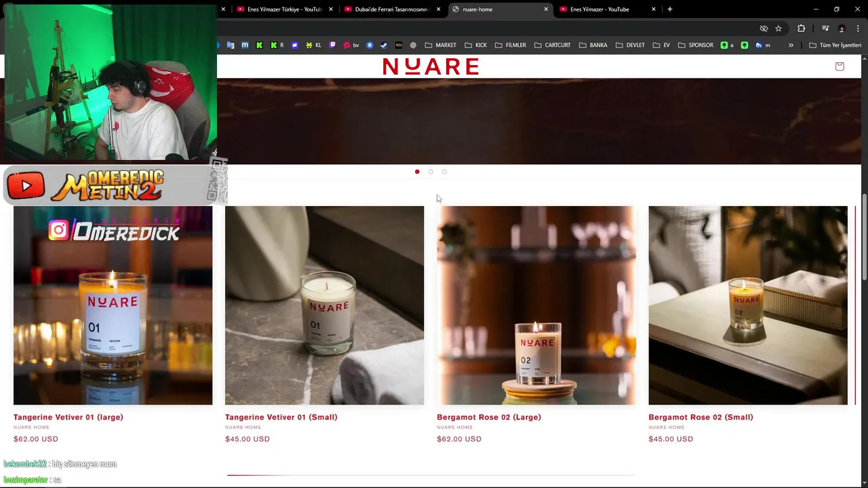The image size is (868, 488).
Task: Open the Steam bookmark icon
Action: 384,45
